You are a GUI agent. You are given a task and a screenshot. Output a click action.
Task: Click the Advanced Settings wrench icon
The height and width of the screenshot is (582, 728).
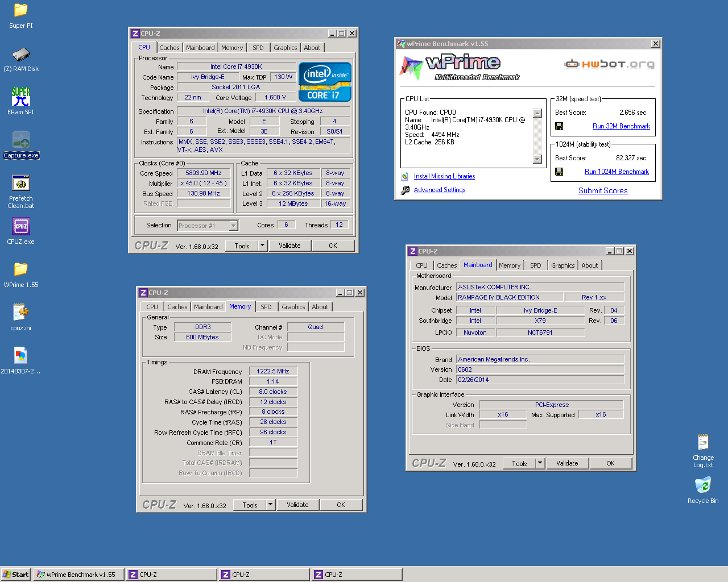tap(405, 190)
